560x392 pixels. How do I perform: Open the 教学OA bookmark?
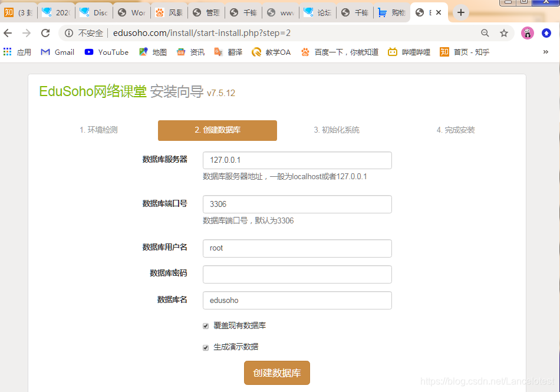271,52
